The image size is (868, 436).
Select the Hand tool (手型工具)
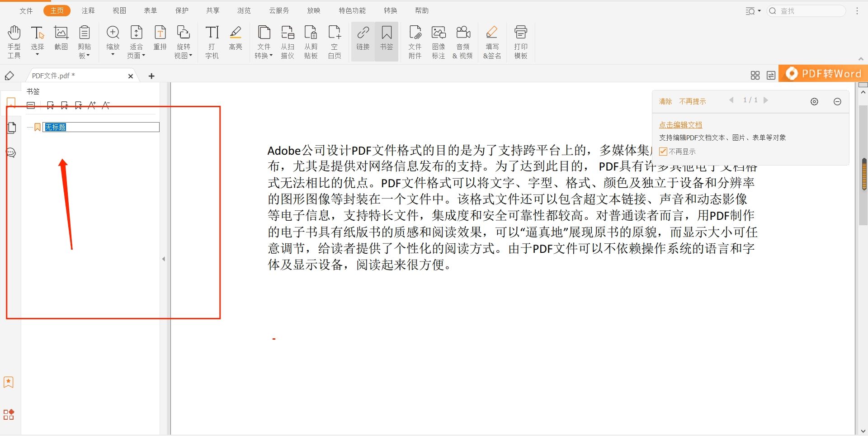[x=14, y=41]
